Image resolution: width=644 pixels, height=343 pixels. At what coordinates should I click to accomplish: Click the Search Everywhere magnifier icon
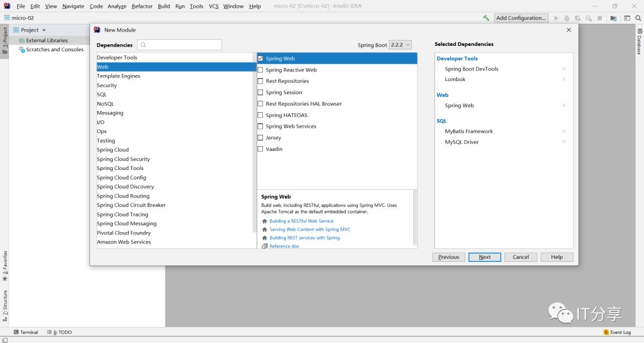(x=638, y=18)
